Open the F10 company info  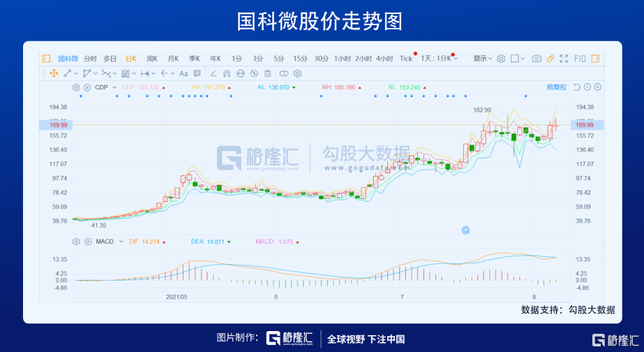click(580, 59)
